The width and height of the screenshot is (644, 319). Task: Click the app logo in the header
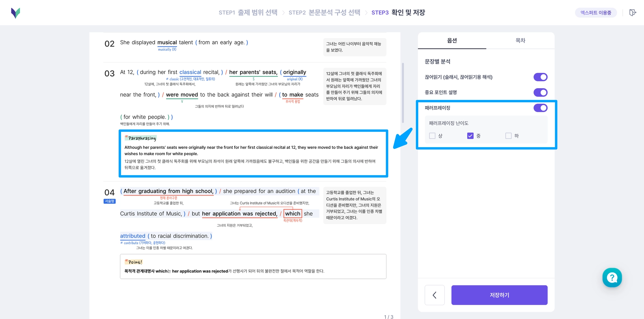pos(15,13)
